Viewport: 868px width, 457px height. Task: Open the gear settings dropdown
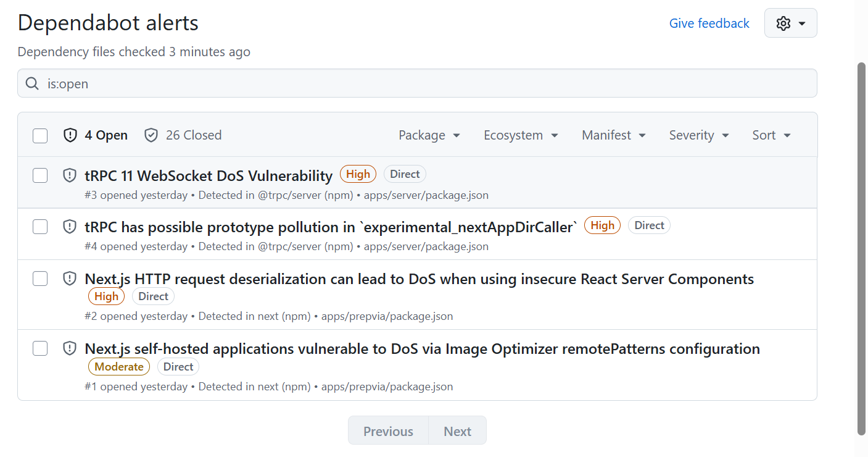pos(790,23)
